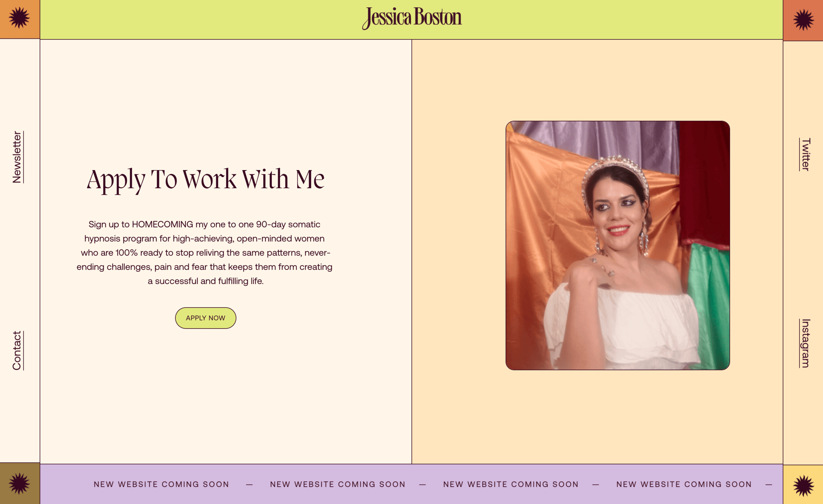This screenshot has width=823, height=504.
Task: Click the starburst icon in the bottom-left brown corner
Action: click(x=19, y=483)
